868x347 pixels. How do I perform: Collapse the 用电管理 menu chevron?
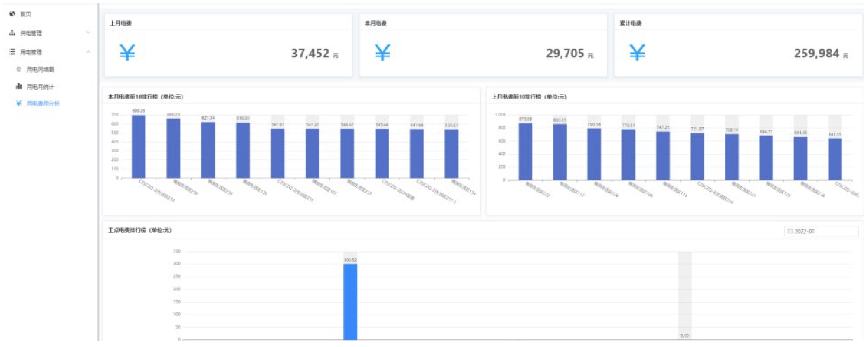pyautogui.click(x=88, y=52)
